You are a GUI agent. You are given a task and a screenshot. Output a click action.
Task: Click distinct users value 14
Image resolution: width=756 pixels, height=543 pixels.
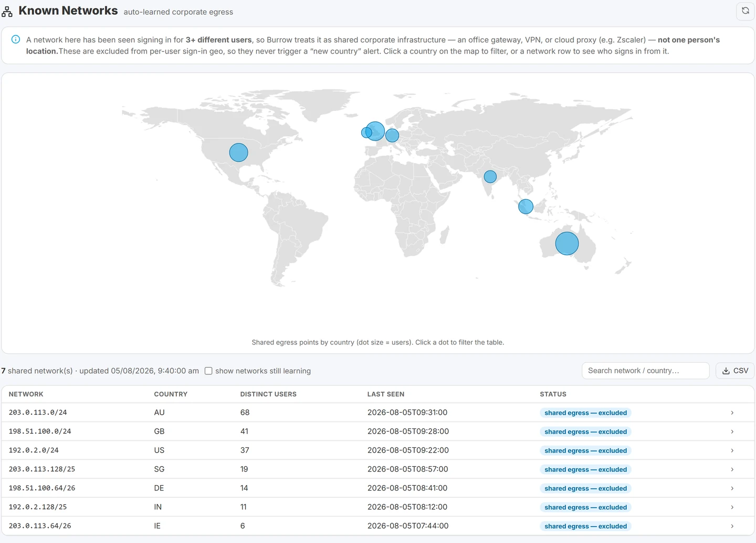(244, 488)
